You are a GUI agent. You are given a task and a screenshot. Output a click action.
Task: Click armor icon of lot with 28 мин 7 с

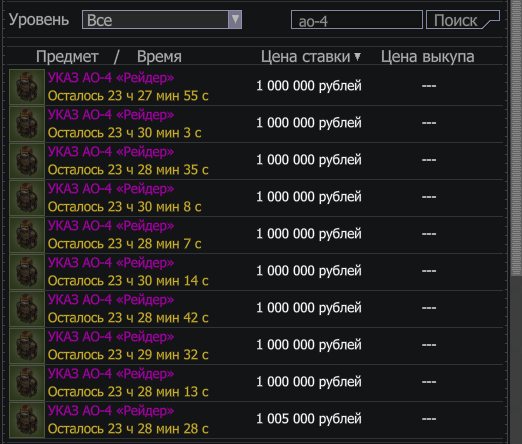[x=27, y=235]
